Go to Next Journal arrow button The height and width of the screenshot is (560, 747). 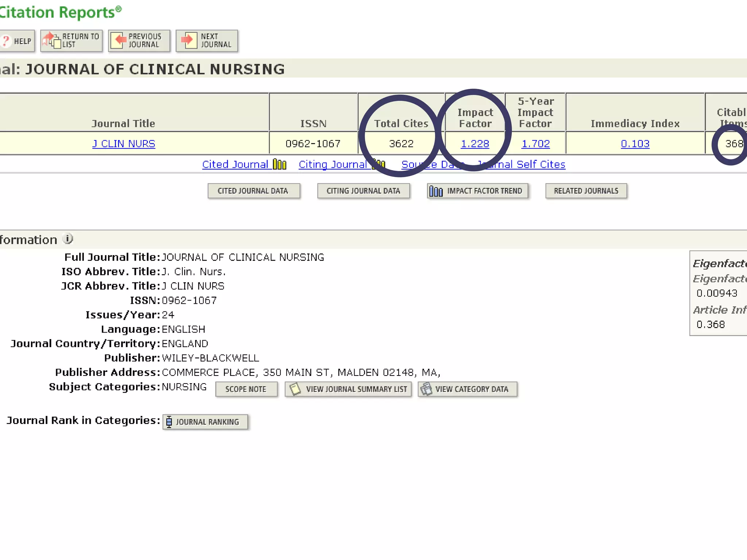click(188, 40)
